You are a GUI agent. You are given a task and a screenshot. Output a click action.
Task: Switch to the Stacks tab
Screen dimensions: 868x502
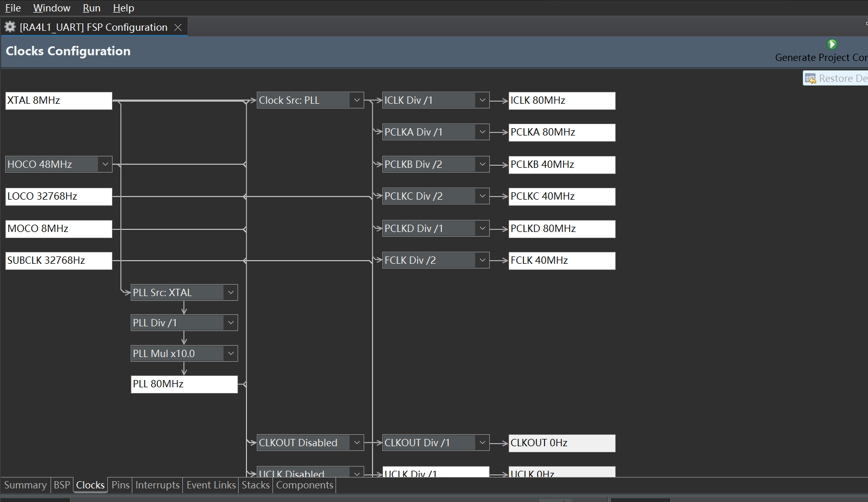[x=255, y=485]
